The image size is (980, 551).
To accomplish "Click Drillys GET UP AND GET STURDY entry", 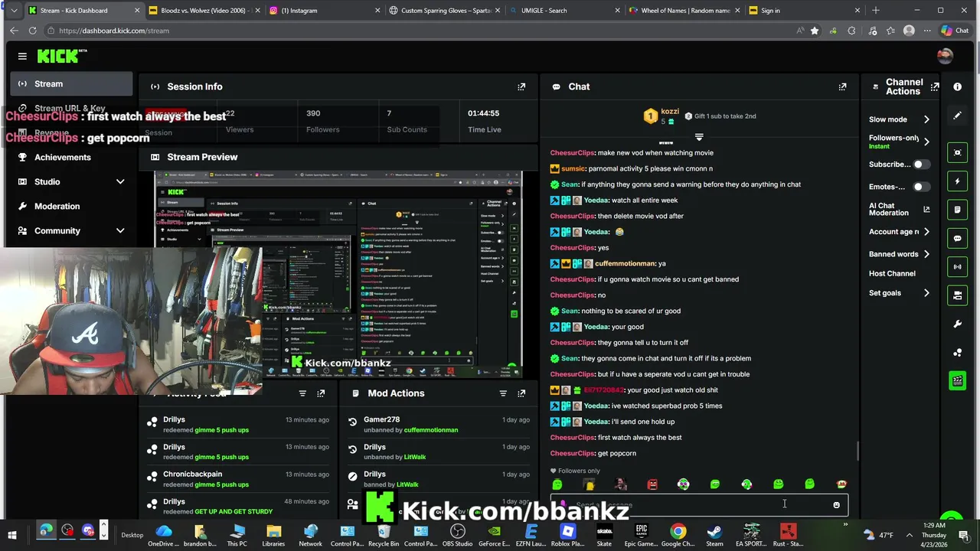I will 237,506.
